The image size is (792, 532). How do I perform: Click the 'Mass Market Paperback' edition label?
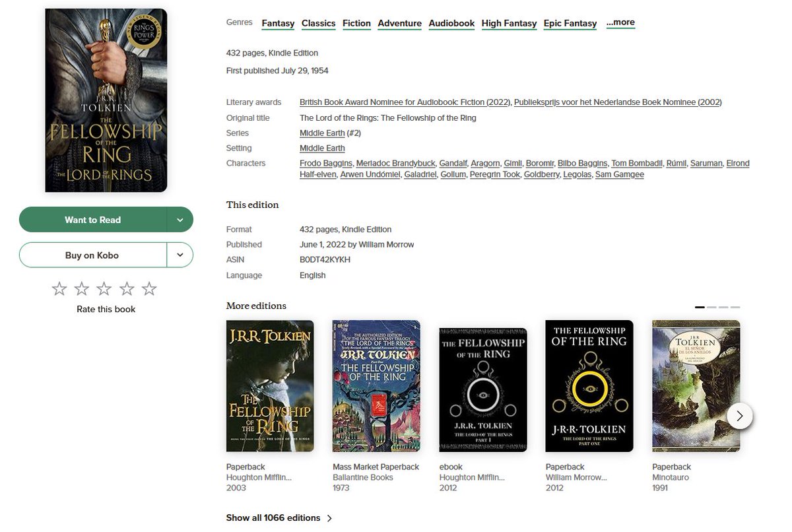click(376, 467)
